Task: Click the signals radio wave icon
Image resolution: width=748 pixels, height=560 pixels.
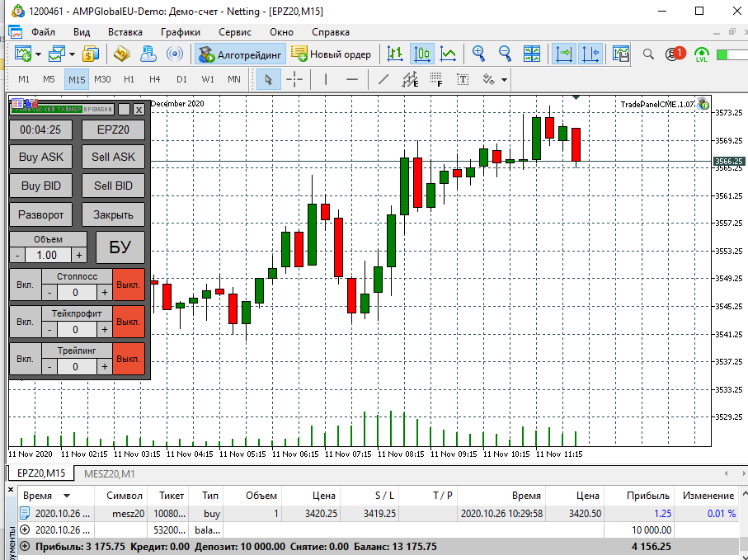Action: 175,54
